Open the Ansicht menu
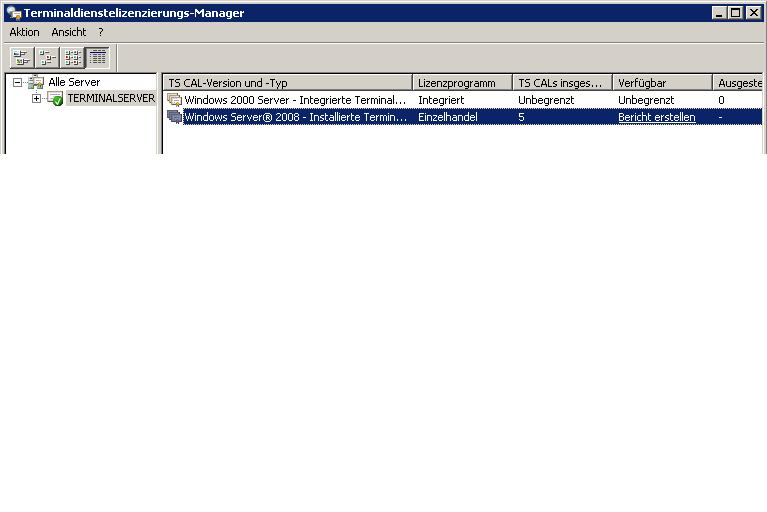The image size is (767, 512). tap(68, 32)
